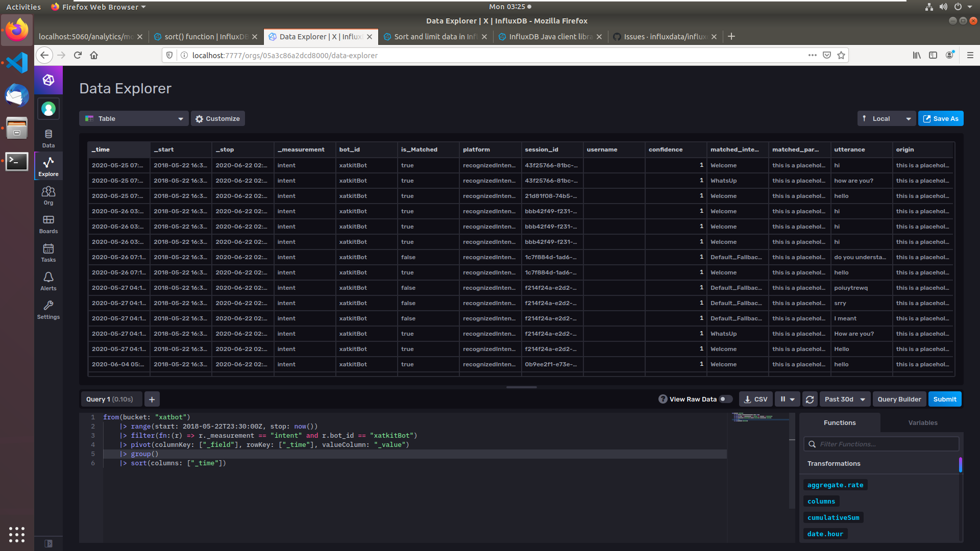Open the Org section in sidebar

(x=48, y=195)
